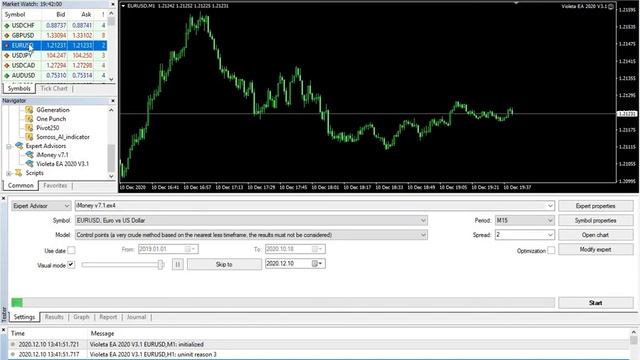
Task: Close the Strategy Tester panel
Action: point(4,198)
